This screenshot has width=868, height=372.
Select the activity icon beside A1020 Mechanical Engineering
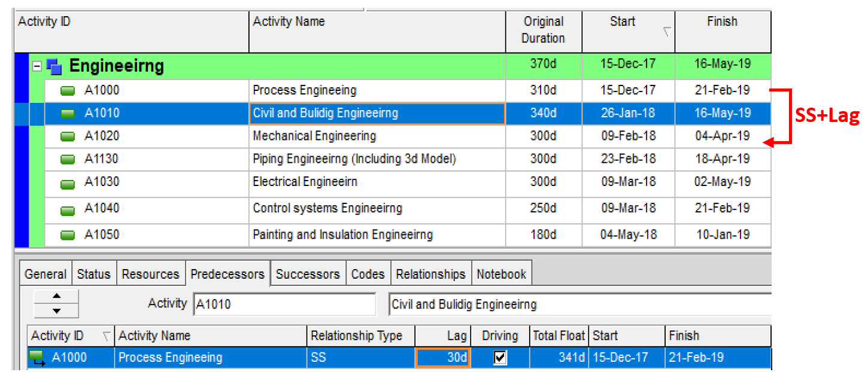[67, 136]
